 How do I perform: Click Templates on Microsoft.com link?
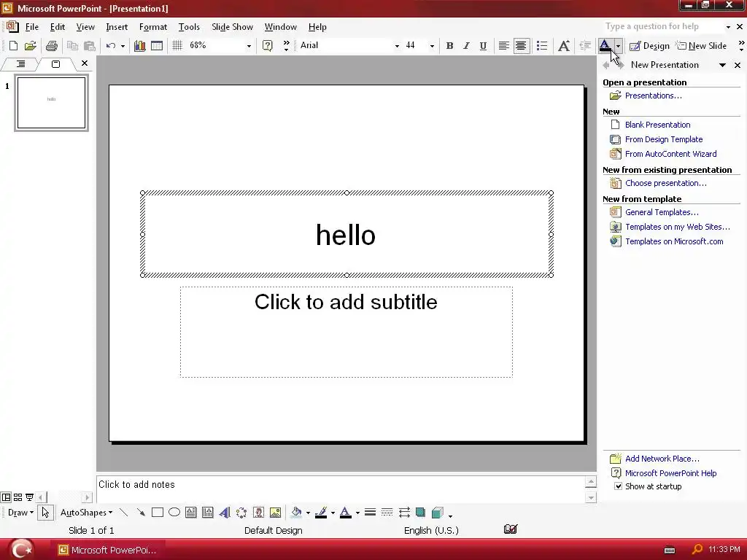(x=674, y=241)
